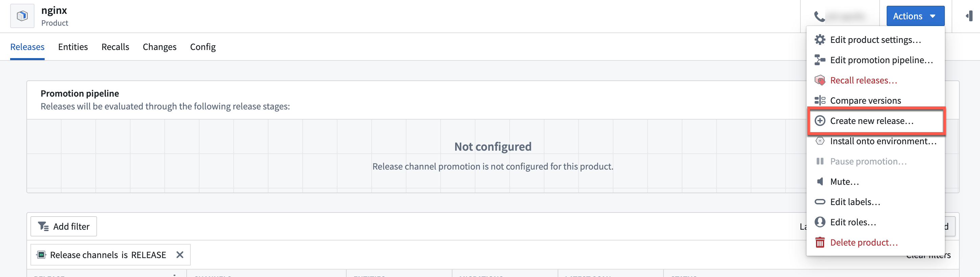Open the Actions dropdown button

pos(915,16)
